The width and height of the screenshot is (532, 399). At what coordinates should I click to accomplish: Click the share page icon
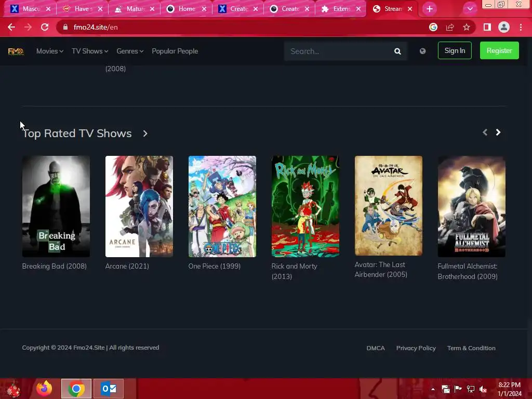coord(450,27)
